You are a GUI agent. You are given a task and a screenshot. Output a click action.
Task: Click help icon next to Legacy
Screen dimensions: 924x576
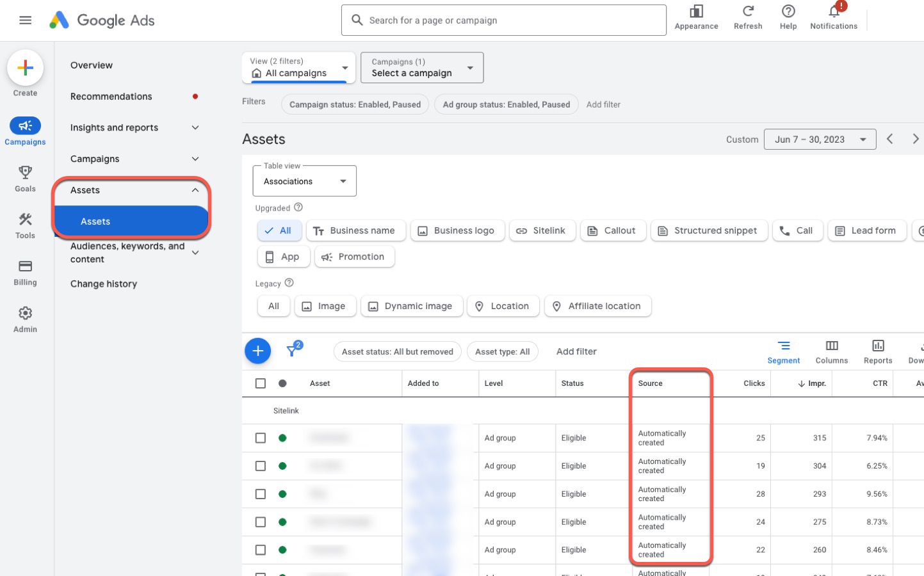click(x=289, y=283)
